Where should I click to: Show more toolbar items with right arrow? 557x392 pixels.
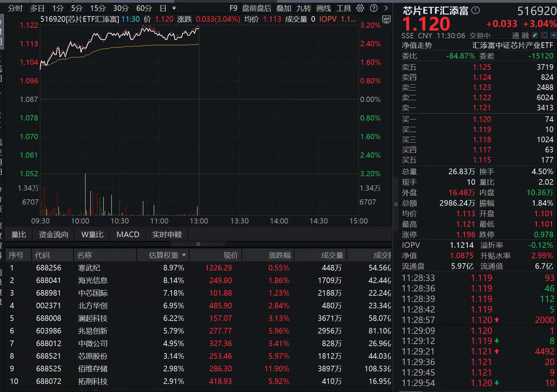[386, 8]
